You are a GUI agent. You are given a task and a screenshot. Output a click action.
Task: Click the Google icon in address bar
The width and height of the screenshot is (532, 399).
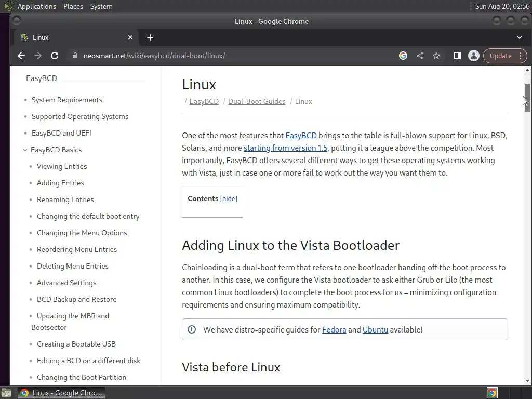click(403, 56)
